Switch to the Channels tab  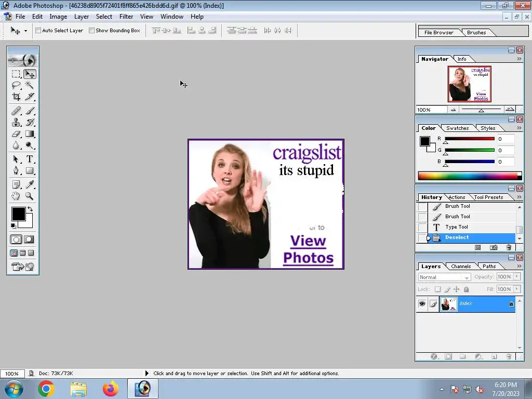click(x=461, y=267)
